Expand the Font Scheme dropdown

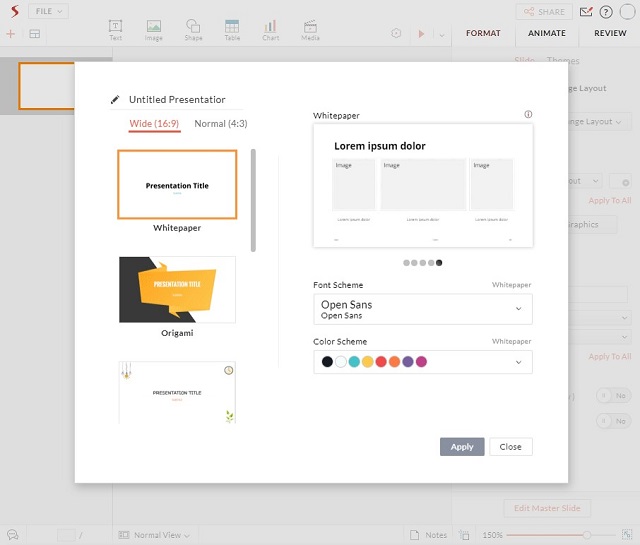tap(518, 309)
